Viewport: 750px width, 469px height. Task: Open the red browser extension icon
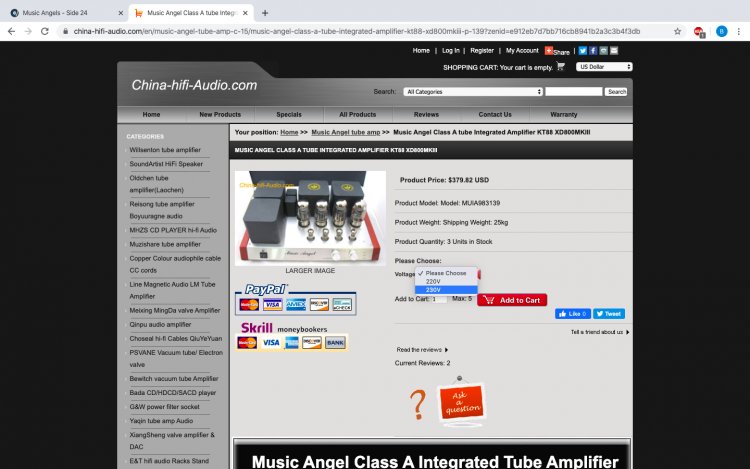(699, 32)
